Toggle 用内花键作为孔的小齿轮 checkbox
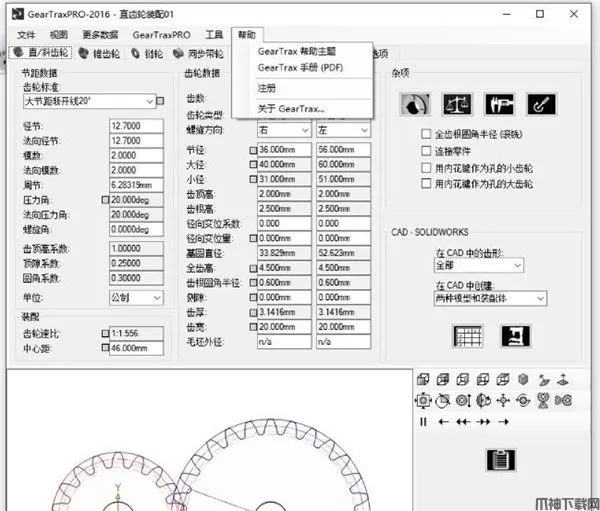This screenshot has height=511, width=600. tap(426, 167)
